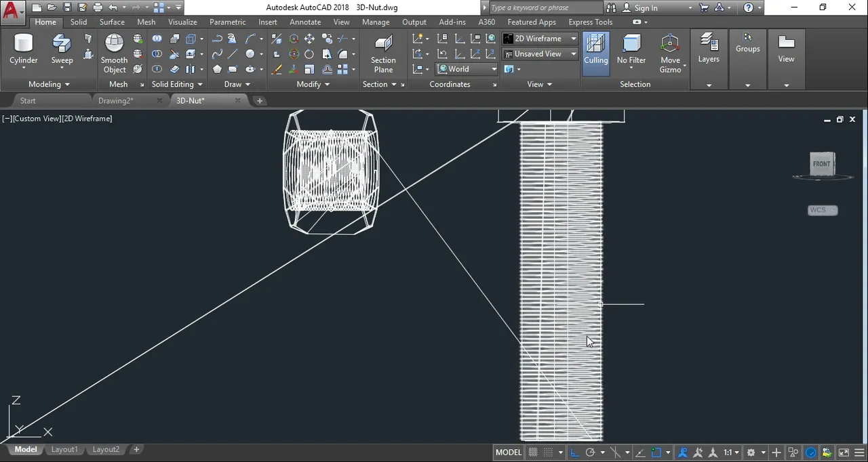Click the FRONT face of the ViewCube
Viewport: 868px width, 462px height.
[x=821, y=164]
